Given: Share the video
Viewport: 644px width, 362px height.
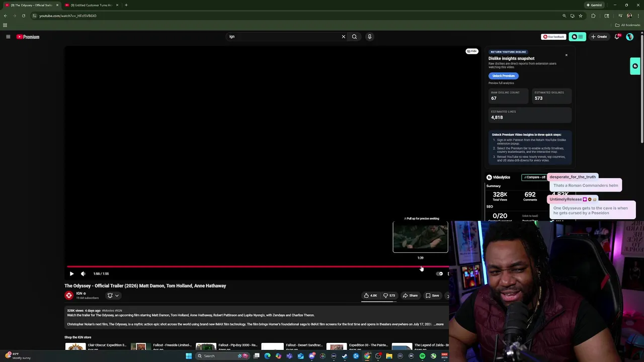Looking at the screenshot, I should coord(411,296).
